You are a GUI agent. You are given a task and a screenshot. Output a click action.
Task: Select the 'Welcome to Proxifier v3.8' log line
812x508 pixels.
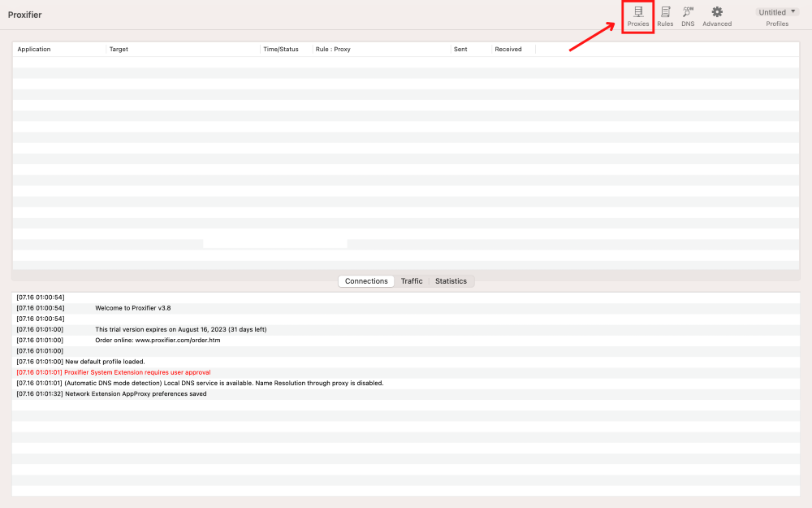[405, 308]
